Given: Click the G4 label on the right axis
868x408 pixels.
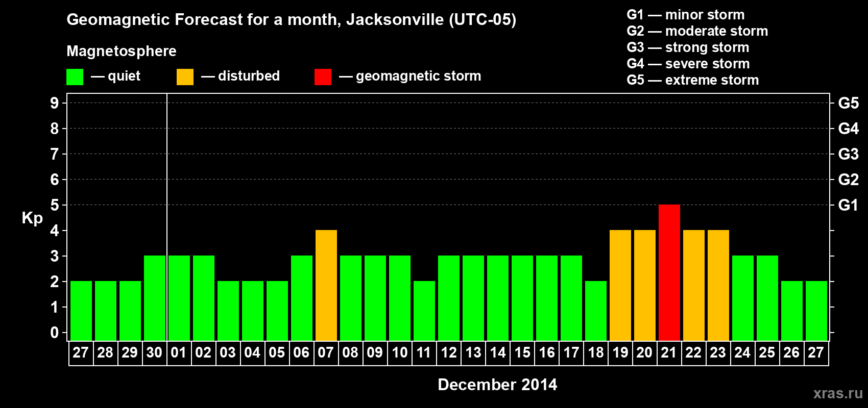Looking at the screenshot, I should point(848,129).
